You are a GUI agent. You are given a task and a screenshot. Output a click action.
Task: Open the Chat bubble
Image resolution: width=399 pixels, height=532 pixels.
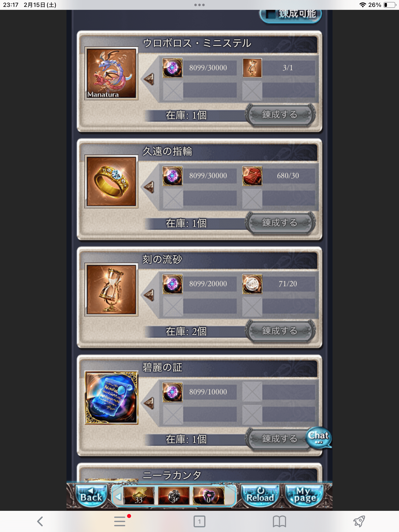coord(318,438)
